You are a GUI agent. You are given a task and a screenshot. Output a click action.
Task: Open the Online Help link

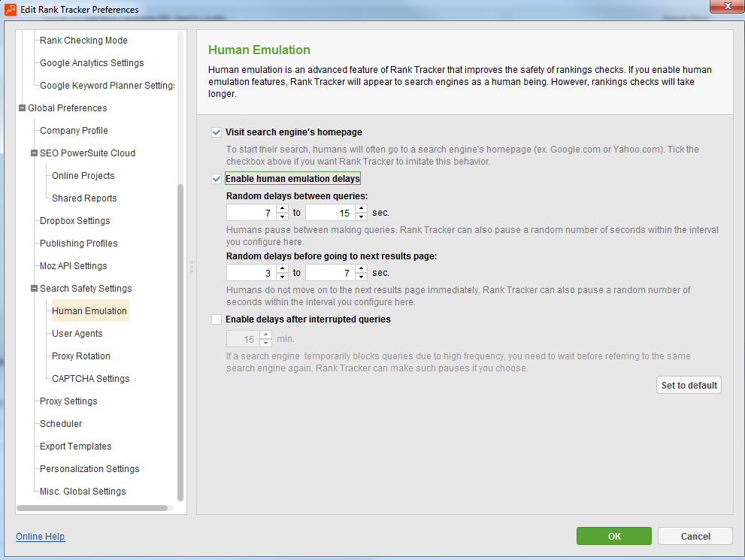(x=41, y=537)
